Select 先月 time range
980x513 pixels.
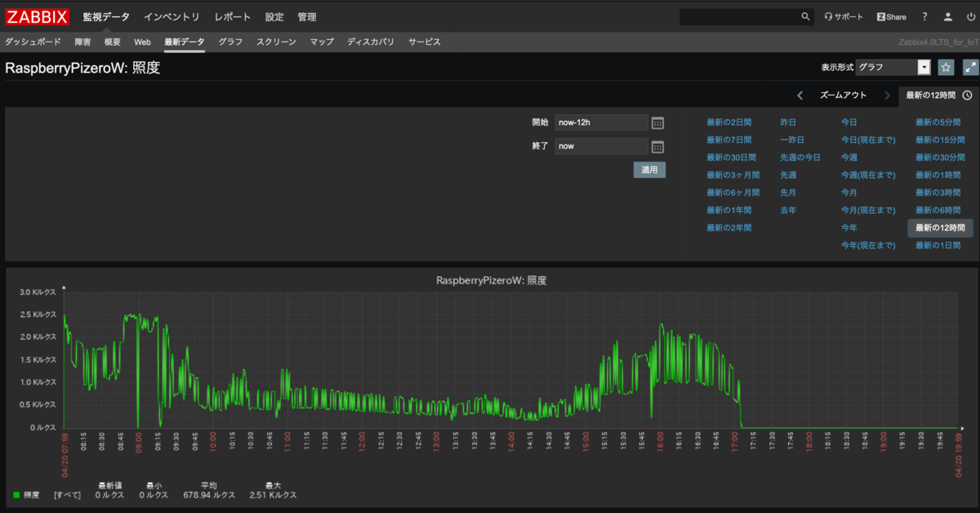coord(788,193)
